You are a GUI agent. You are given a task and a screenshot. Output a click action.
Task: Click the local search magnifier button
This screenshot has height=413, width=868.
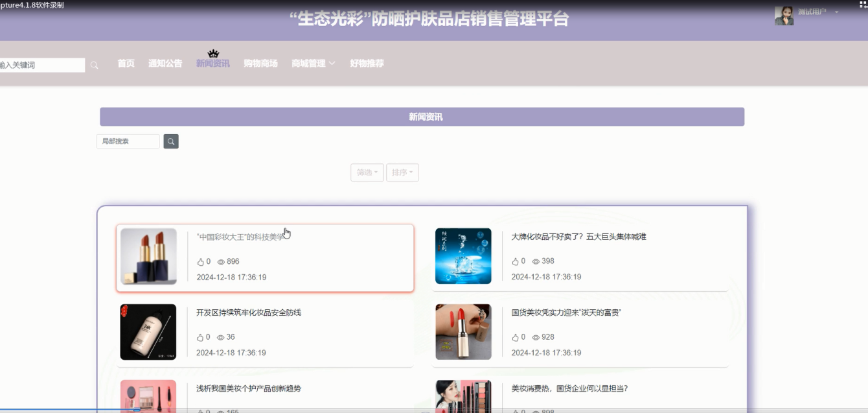(171, 141)
